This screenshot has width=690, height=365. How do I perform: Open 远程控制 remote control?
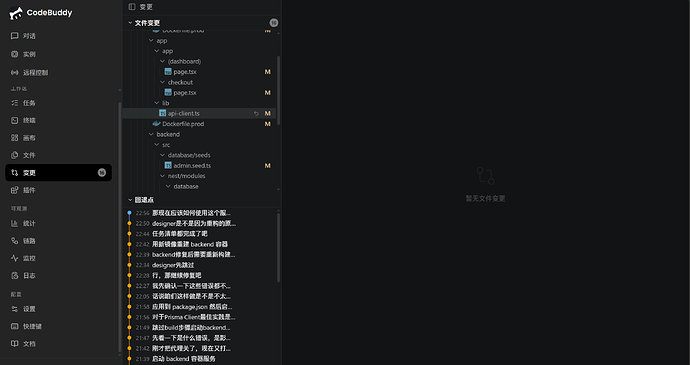(58, 73)
